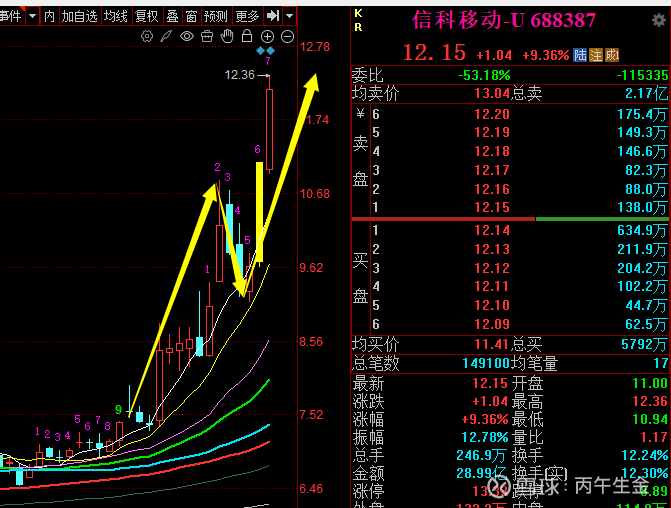This screenshot has height=508, width=671.
Task: Toggle the chart lock icon
Action: coord(247,36)
